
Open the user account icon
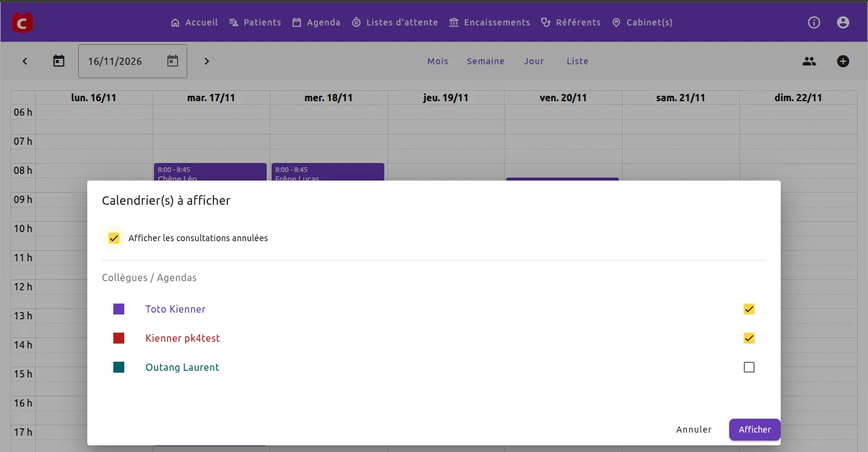pos(843,22)
